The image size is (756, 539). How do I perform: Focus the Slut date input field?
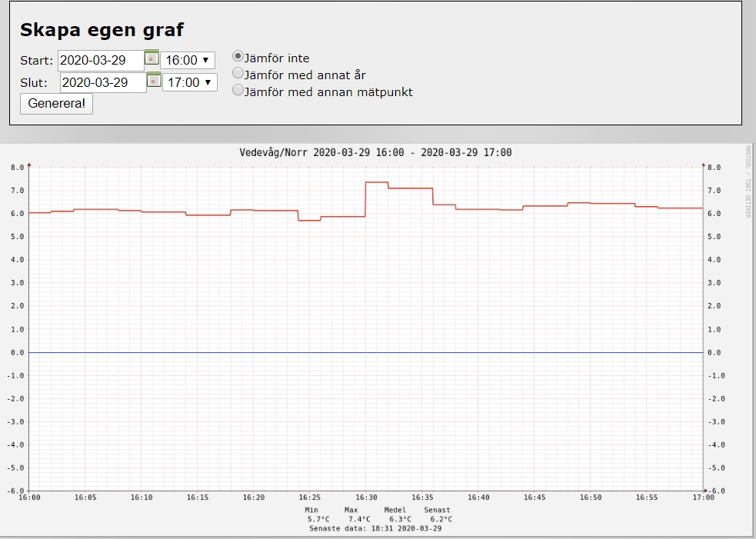[x=102, y=82]
